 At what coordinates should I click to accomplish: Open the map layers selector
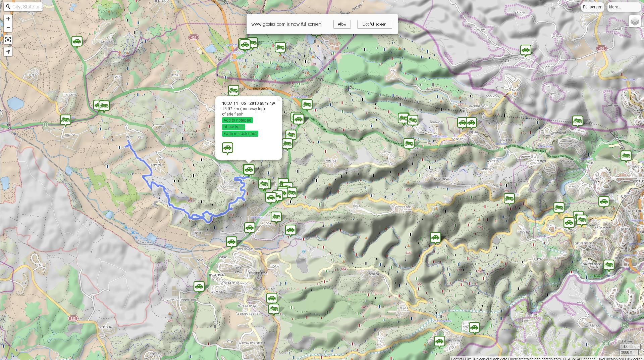click(x=635, y=22)
